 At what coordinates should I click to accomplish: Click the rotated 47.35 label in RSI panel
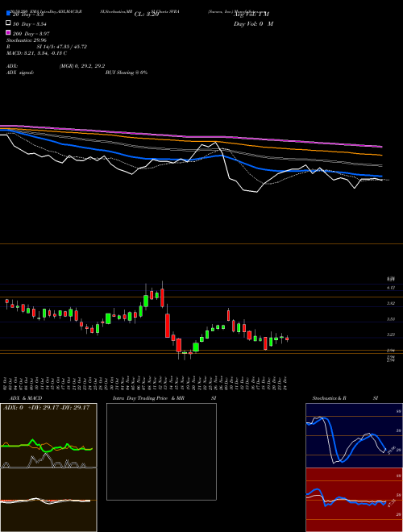coord(392,503)
